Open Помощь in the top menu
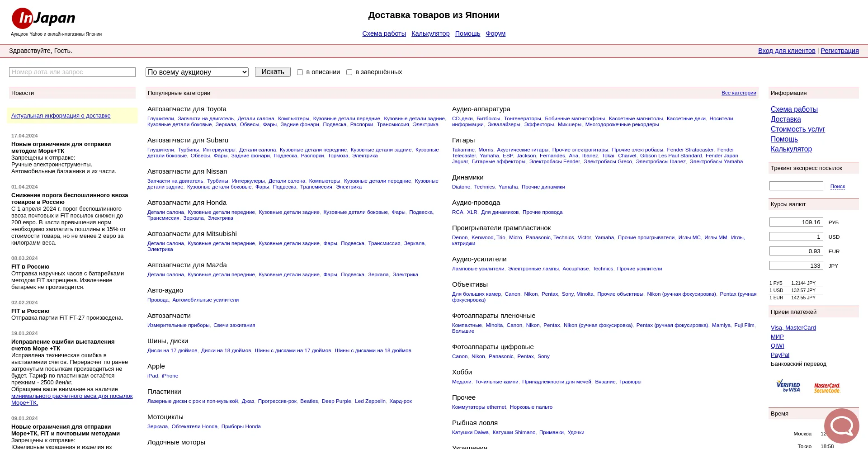The width and height of the screenshot is (868, 449). click(x=467, y=33)
